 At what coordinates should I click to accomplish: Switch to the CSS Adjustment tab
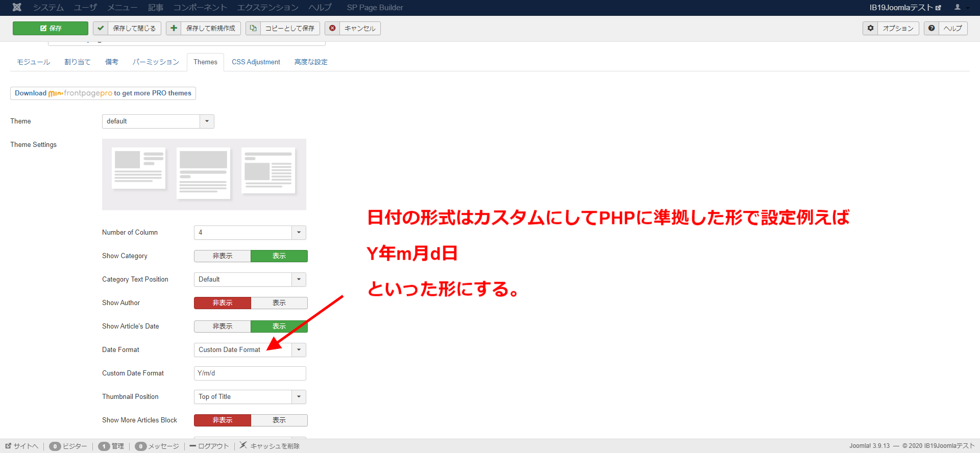(256, 62)
